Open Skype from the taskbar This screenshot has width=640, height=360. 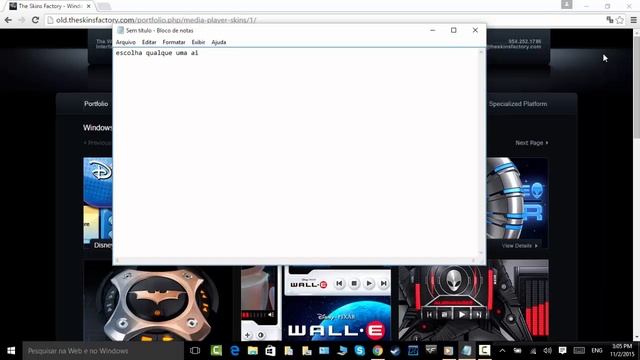360,351
